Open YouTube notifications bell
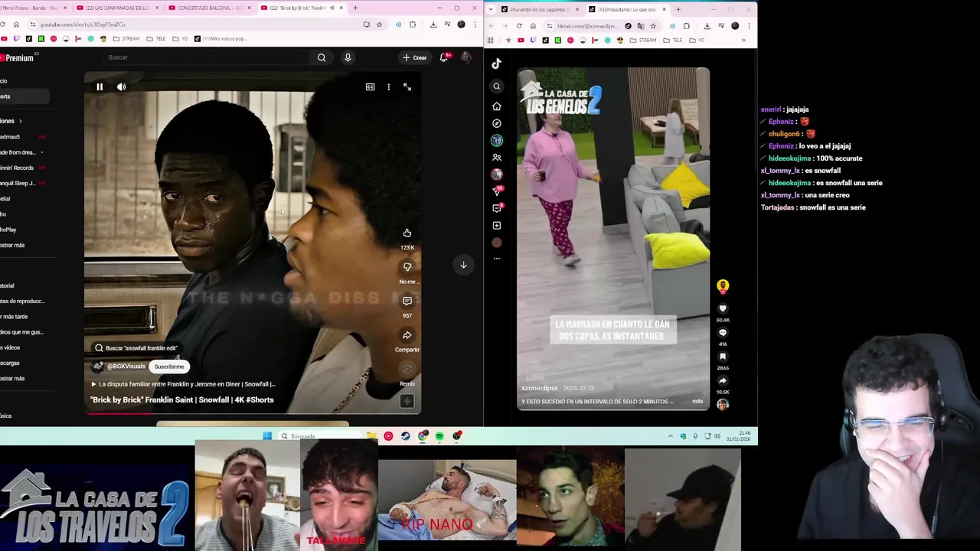 click(x=444, y=57)
